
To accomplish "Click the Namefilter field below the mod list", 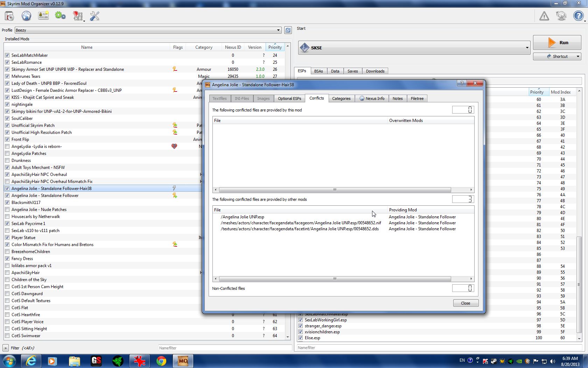I will point(225,348).
